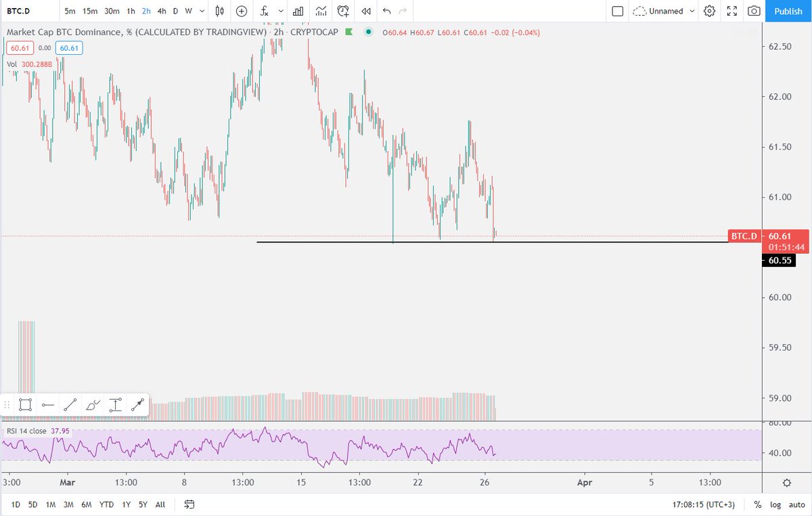
Task: Open price scale settings gear at bottom right
Action: point(787,483)
